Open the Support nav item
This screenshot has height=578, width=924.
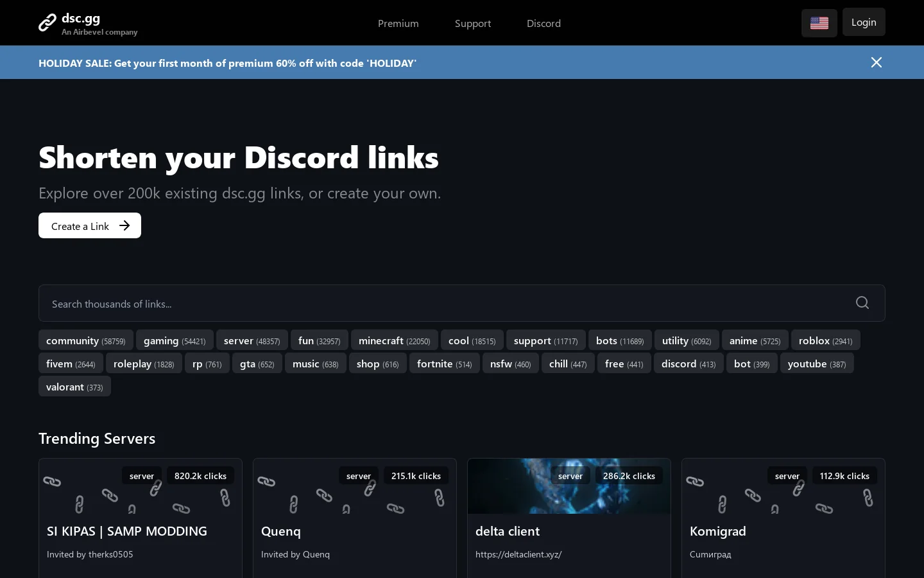[x=473, y=23]
